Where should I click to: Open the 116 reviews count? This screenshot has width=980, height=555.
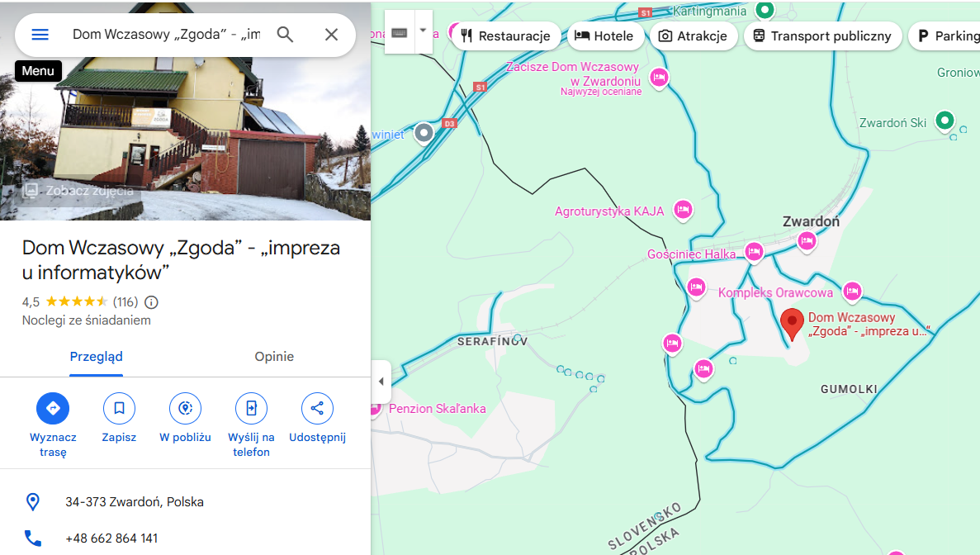(125, 302)
